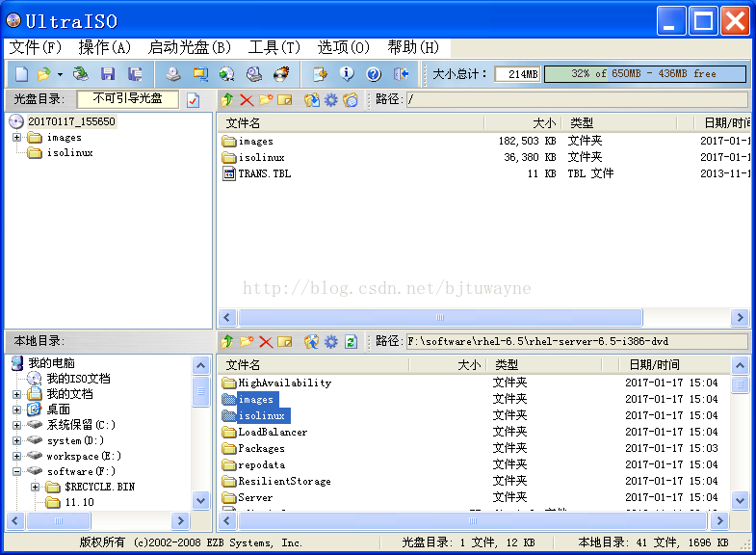Click the blue Info speech-bubble icon

(x=347, y=74)
